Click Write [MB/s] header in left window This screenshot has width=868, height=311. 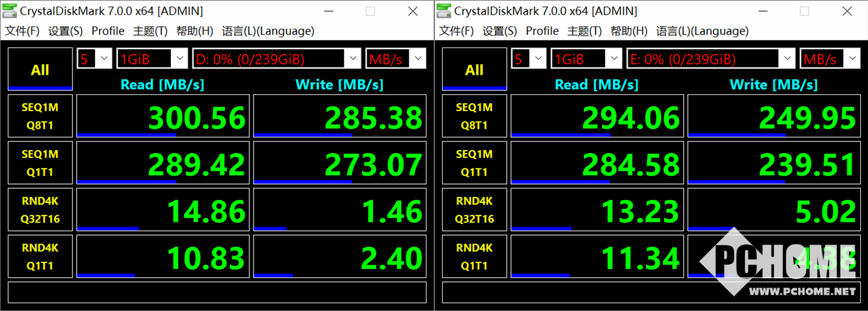tap(339, 84)
